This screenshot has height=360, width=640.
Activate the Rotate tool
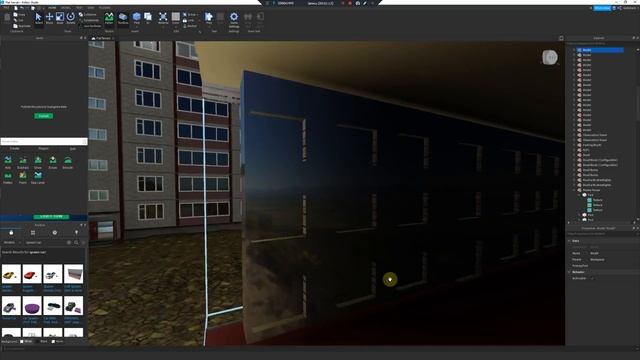pyautogui.click(x=71, y=18)
